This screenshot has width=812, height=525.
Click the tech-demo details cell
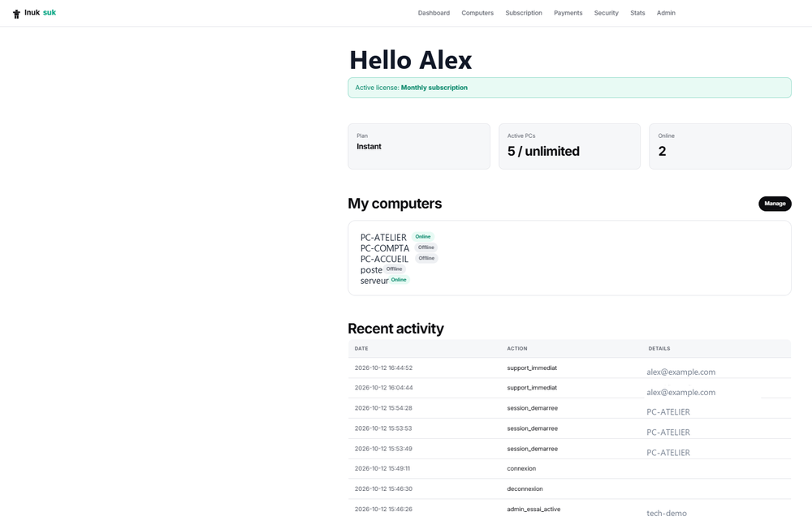667,513
